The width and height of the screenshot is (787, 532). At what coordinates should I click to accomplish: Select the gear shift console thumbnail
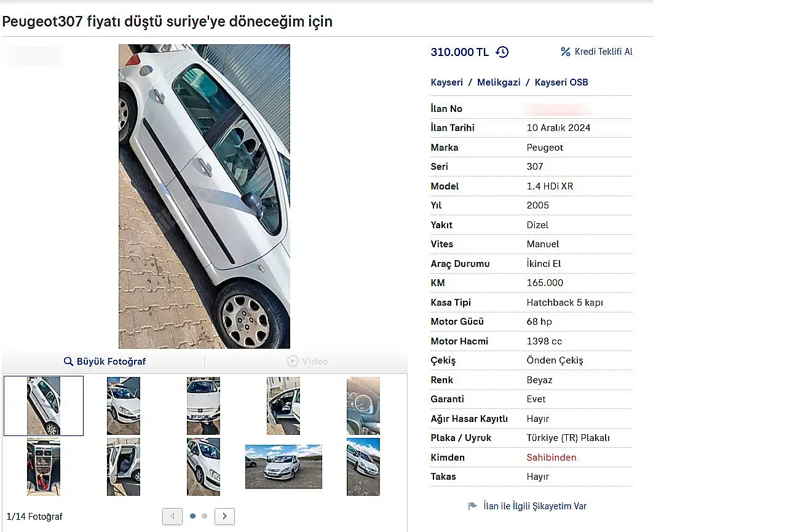point(44,467)
